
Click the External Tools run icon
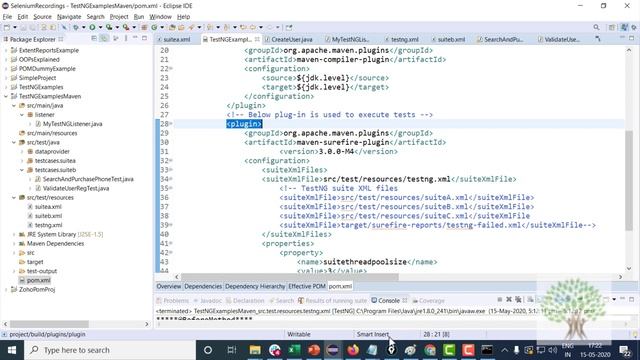coord(126,27)
